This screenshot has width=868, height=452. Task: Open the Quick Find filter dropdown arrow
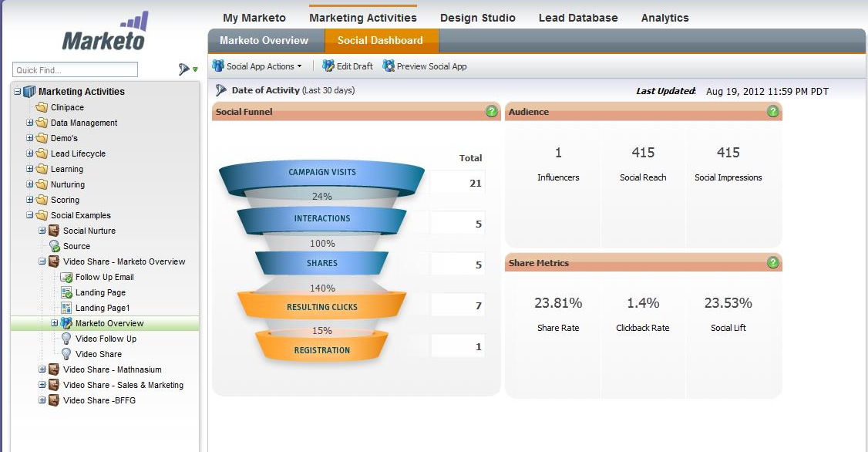[195, 69]
